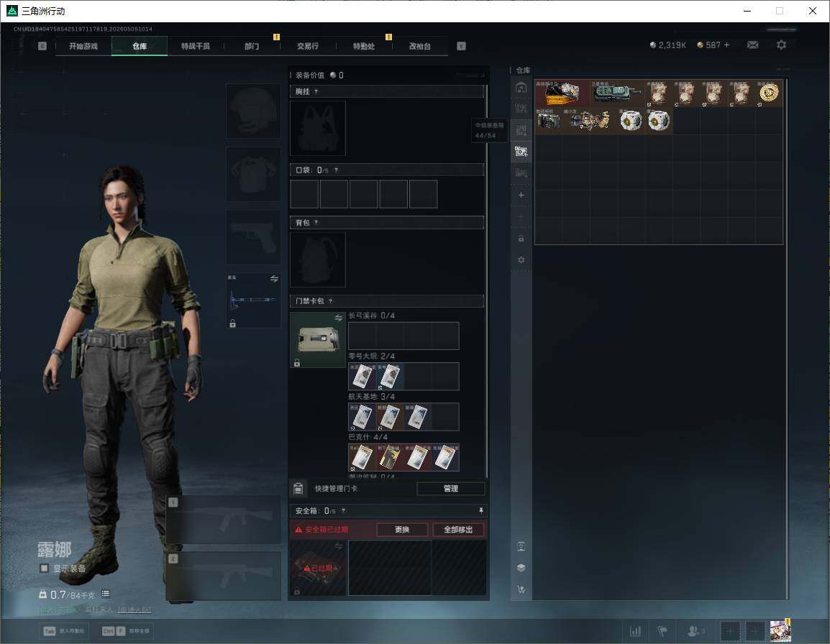Click the help icon beside 门禁卡包
The height and width of the screenshot is (644, 830).
tap(330, 301)
